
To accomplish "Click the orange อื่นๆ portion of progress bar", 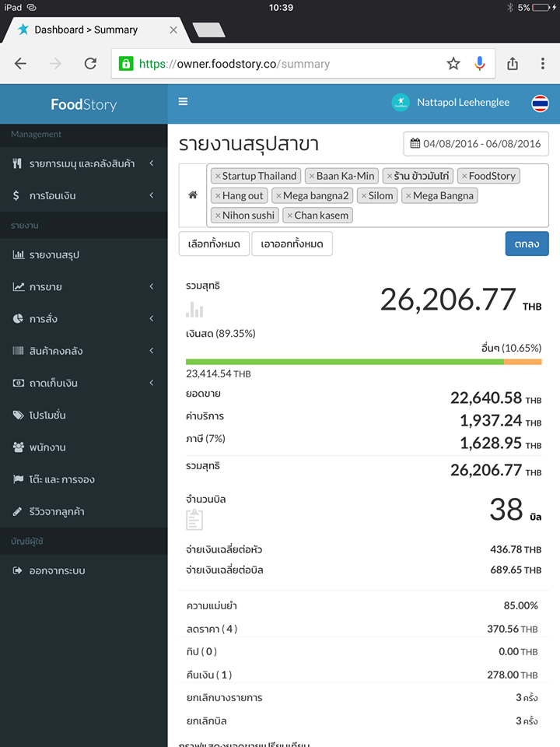I will point(523,362).
